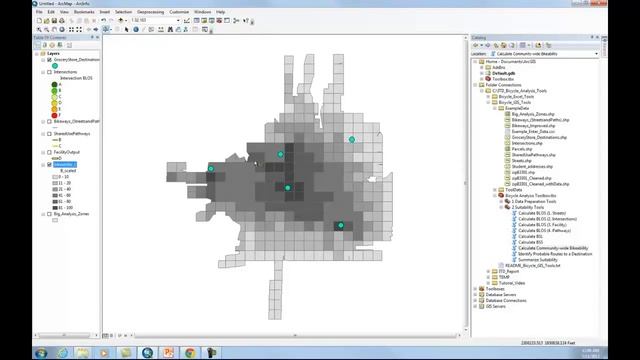Screen dimensions: 640x360
Task: Click the Undo arrow icon
Action: 104,20
